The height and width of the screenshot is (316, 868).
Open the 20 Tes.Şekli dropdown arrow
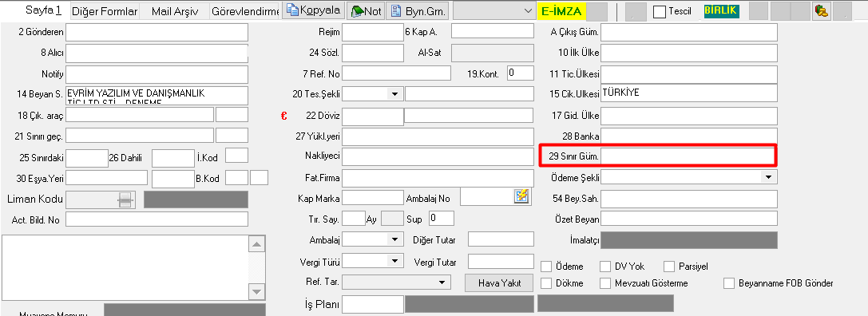tap(394, 94)
